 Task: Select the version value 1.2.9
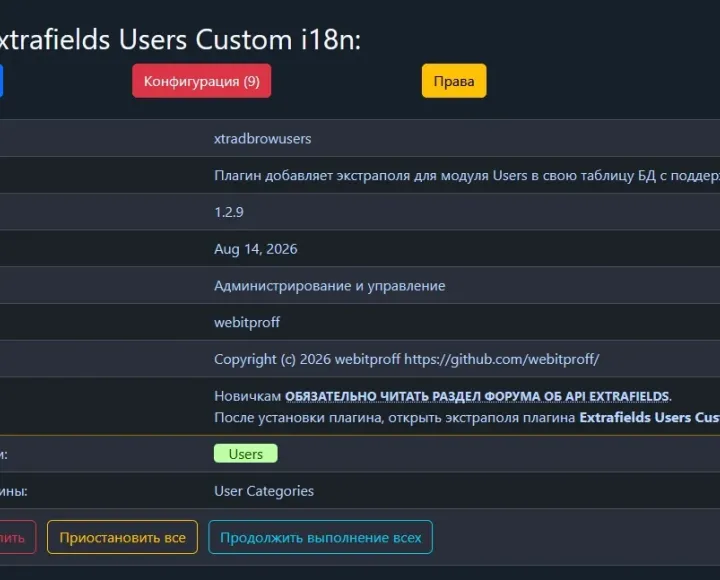229,212
